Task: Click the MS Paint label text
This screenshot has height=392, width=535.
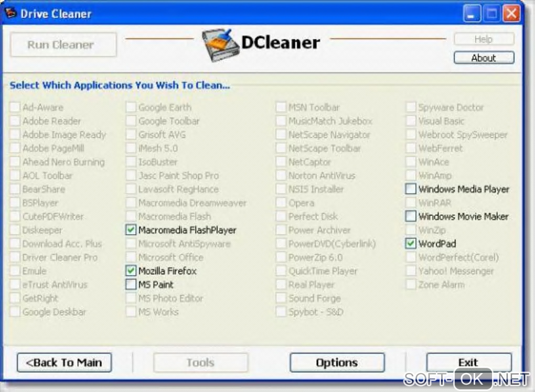Action: click(x=156, y=285)
